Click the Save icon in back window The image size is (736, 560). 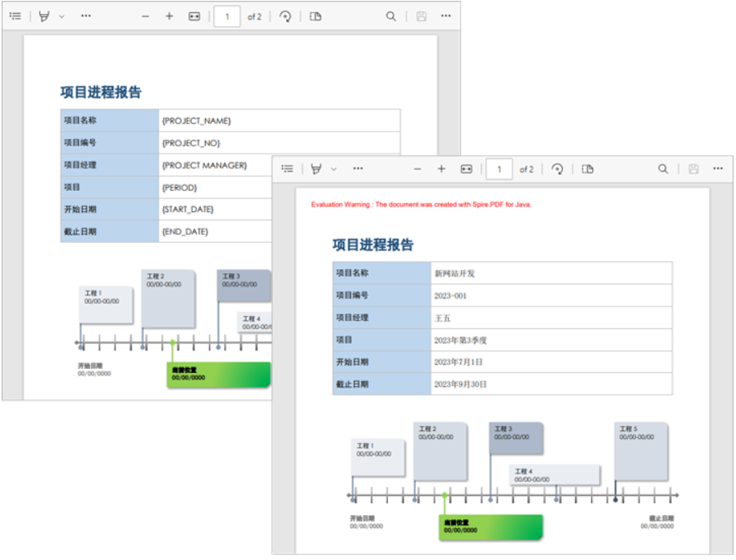coord(421,16)
